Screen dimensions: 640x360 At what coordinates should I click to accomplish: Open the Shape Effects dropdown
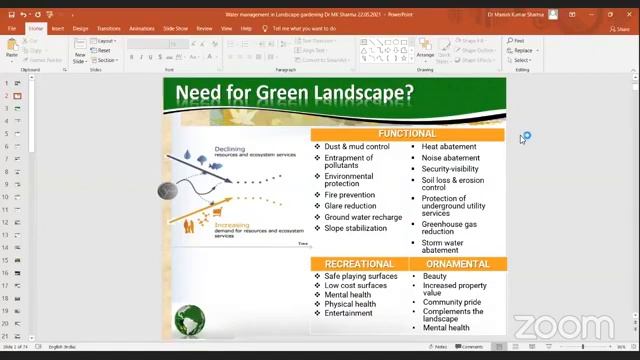coord(475,60)
